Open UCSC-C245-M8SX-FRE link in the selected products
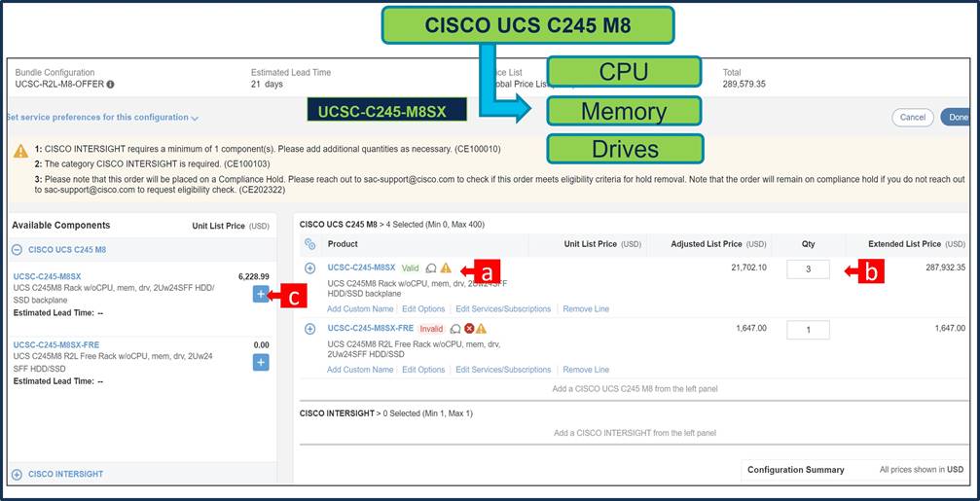The width and height of the screenshot is (980, 501). point(371,328)
